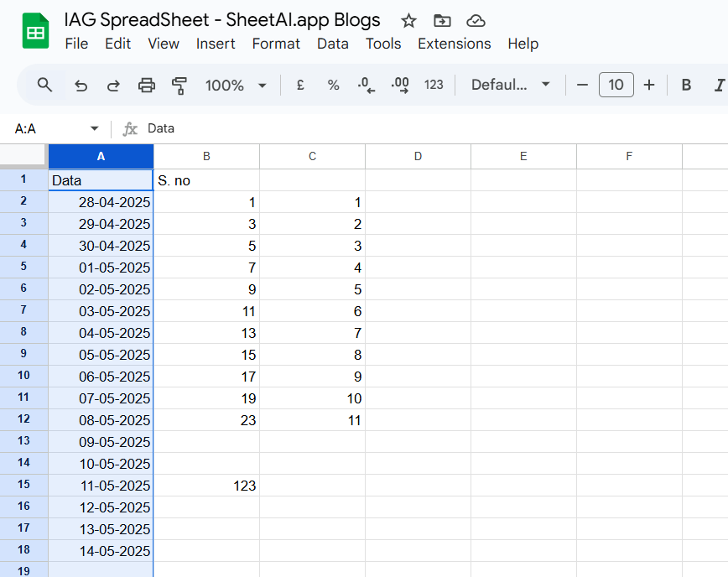Click cell containing Data

click(x=101, y=180)
